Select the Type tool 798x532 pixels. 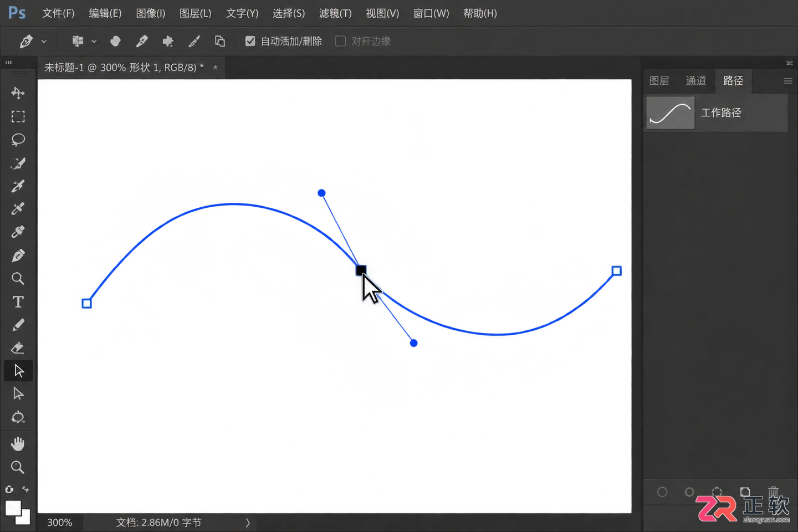pyautogui.click(x=18, y=301)
